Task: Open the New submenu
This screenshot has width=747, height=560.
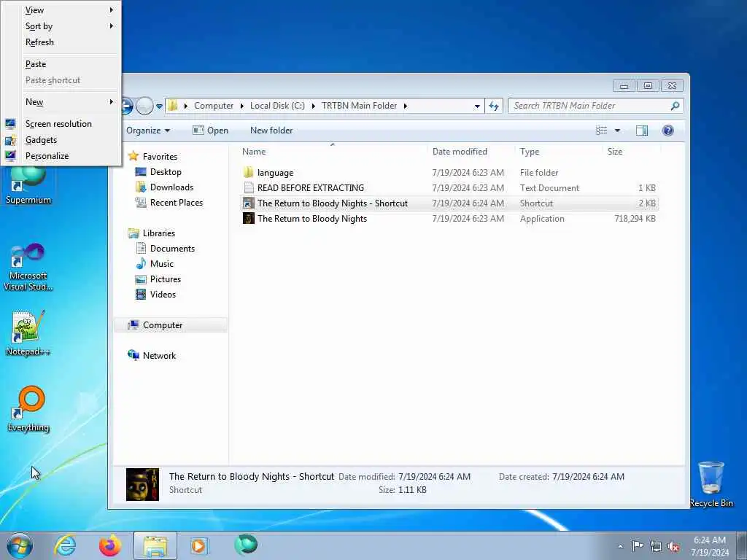Action: [x=61, y=102]
